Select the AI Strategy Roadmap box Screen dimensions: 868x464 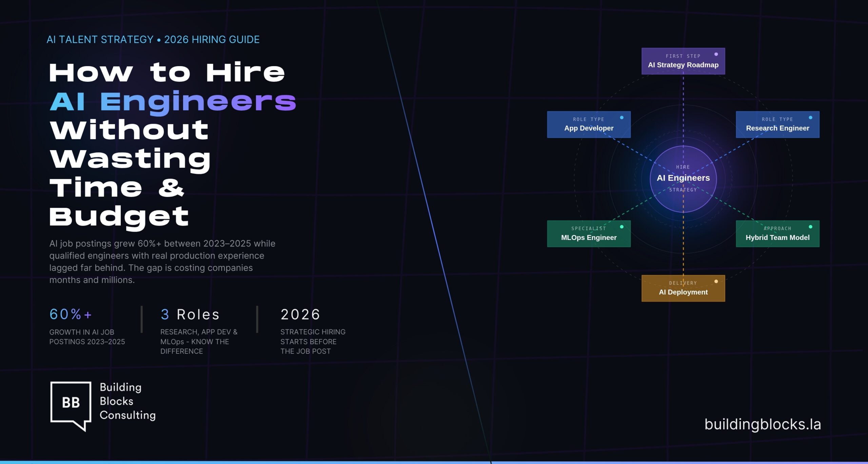[683, 61]
